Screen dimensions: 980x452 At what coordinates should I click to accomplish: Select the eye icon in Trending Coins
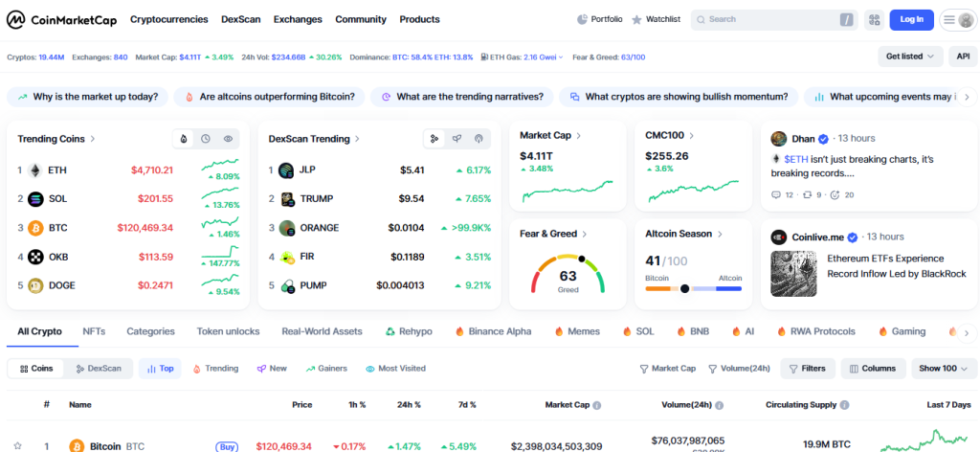click(x=228, y=139)
